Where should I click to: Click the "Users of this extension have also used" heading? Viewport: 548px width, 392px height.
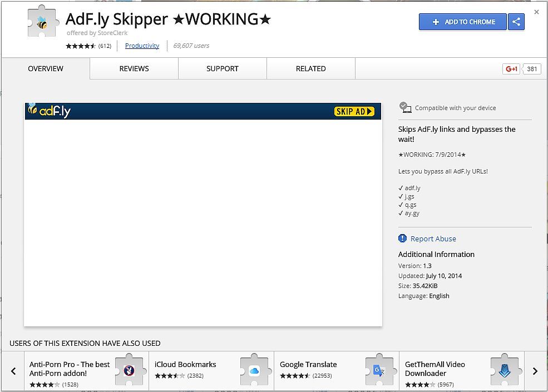coord(85,343)
